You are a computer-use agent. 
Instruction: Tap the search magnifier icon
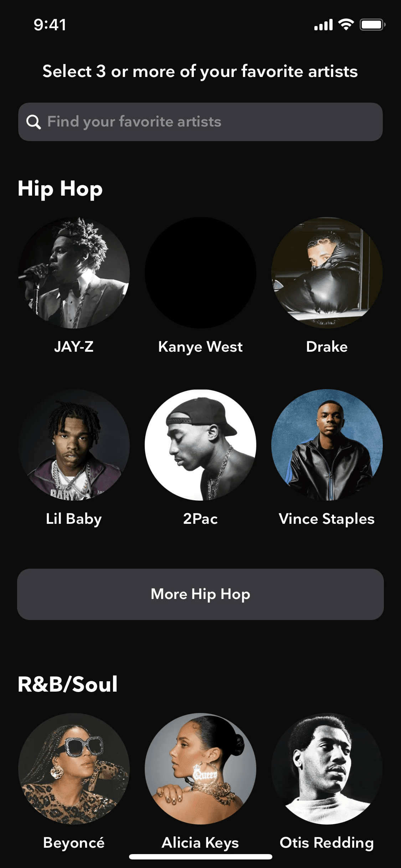pos(34,122)
